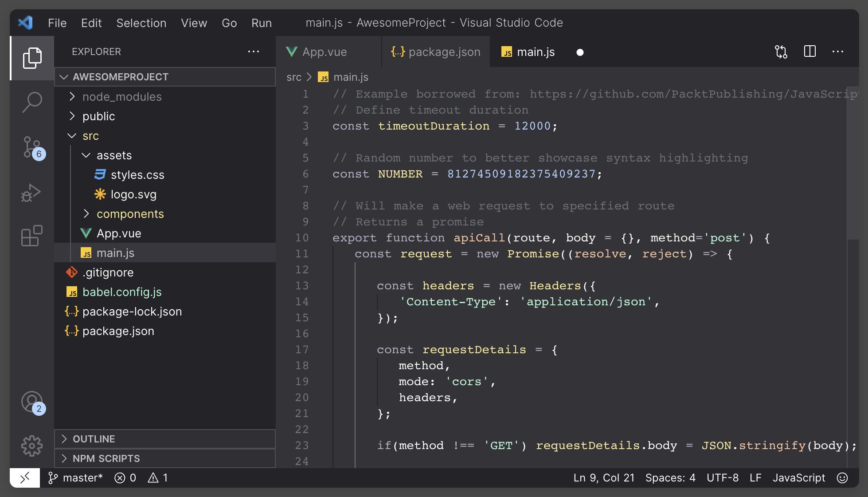
Task: Click the master* branch status button
Action: click(x=75, y=478)
